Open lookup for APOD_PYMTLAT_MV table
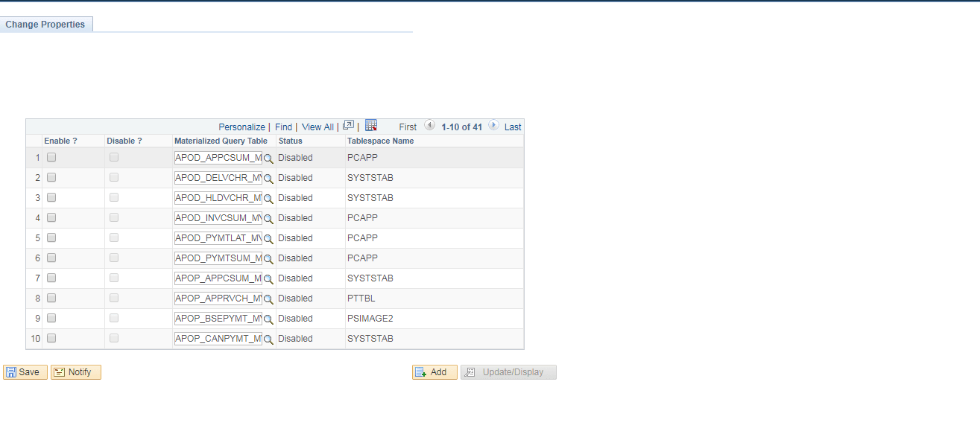The height and width of the screenshot is (434, 980). pyautogui.click(x=268, y=239)
